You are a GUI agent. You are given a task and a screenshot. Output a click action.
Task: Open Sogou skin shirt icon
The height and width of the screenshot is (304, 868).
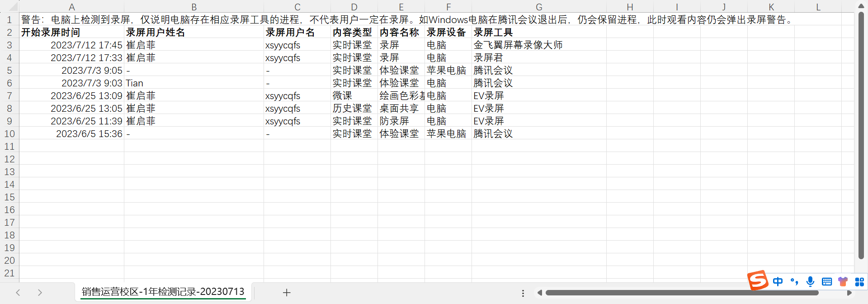(x=843, y=282)
